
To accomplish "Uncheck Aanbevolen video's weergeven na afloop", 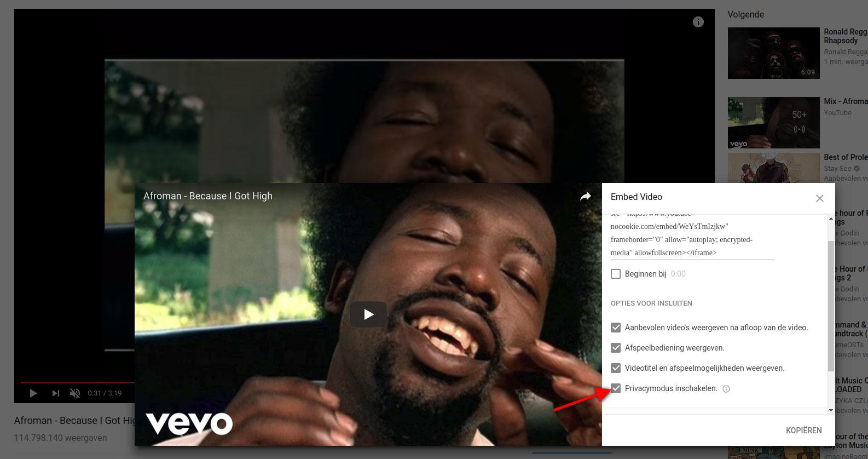I will click(616, 328).
